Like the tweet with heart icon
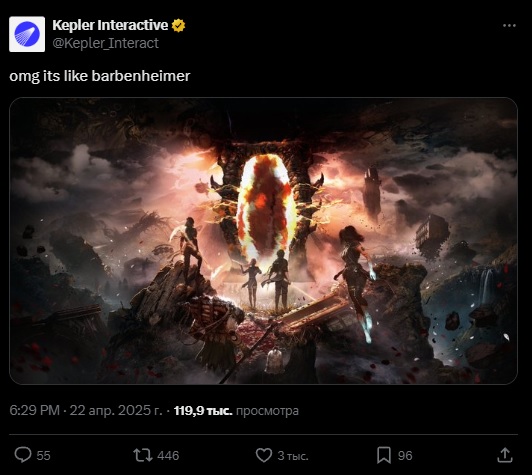This screenshot has width=532, height=475. coord(263,455)
